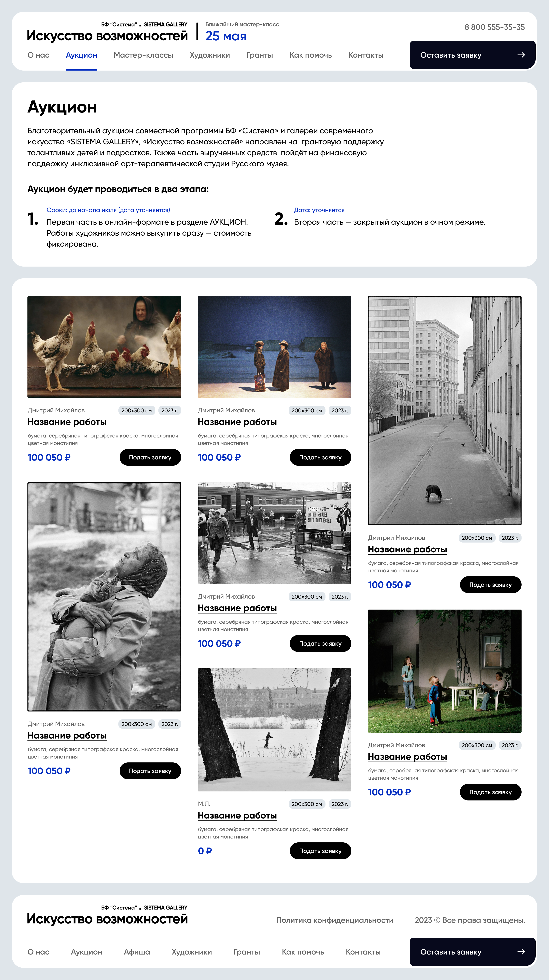549x980 pixels.
Task: Click Дмитрий Михайлов under the night backyard photo
Action: [396, 745]
